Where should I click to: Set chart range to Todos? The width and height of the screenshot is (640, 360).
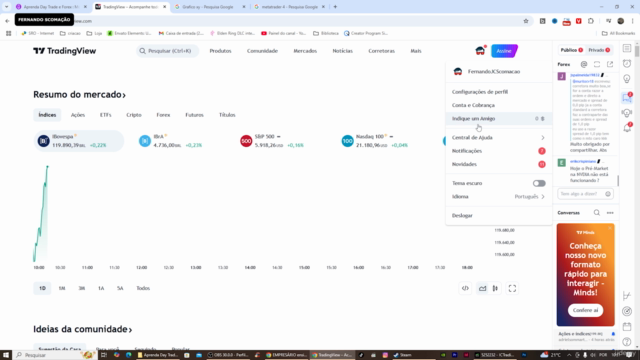(x=143, y=288)
